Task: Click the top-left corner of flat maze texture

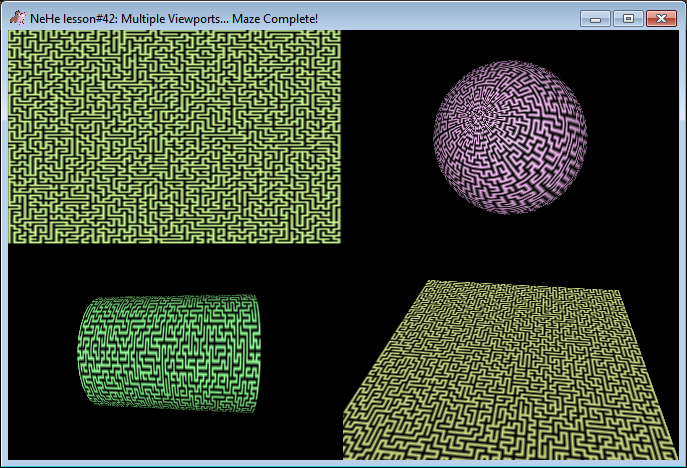Action: coord(12,34)
